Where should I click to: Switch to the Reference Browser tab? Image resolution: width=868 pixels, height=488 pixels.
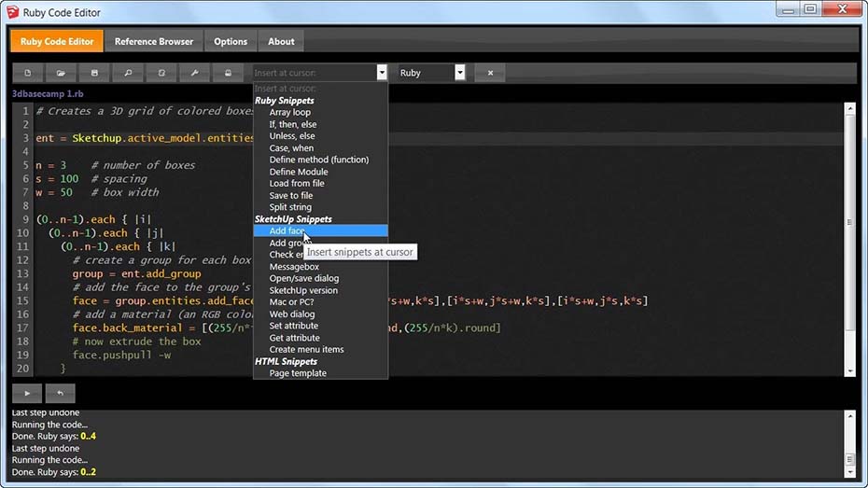(x=154, y=41)
